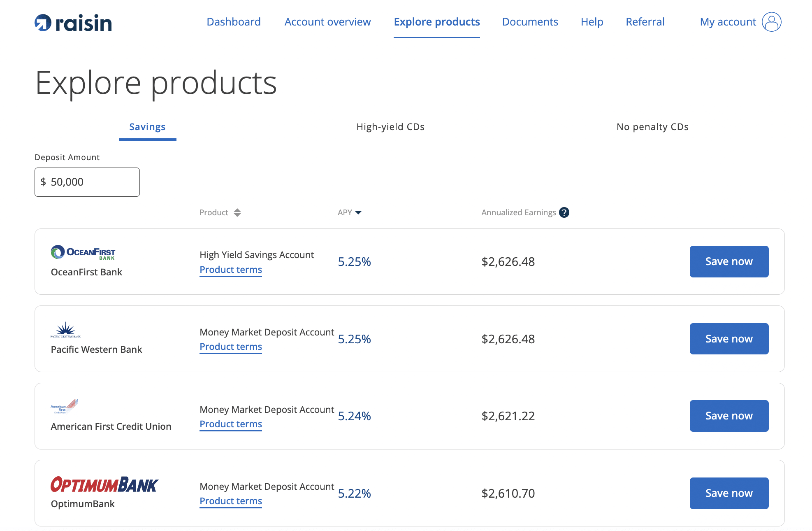
Task: Open the My account profile icon
Action: (771, 22)
